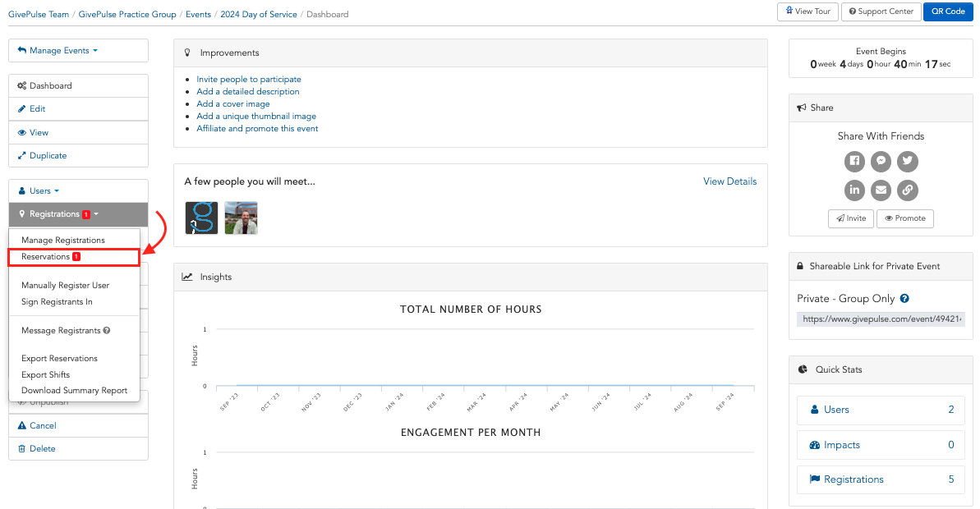Viewport: 980px width, 509px height.
Task: Open the Manage Events dropdown
Action: point(78,51)
